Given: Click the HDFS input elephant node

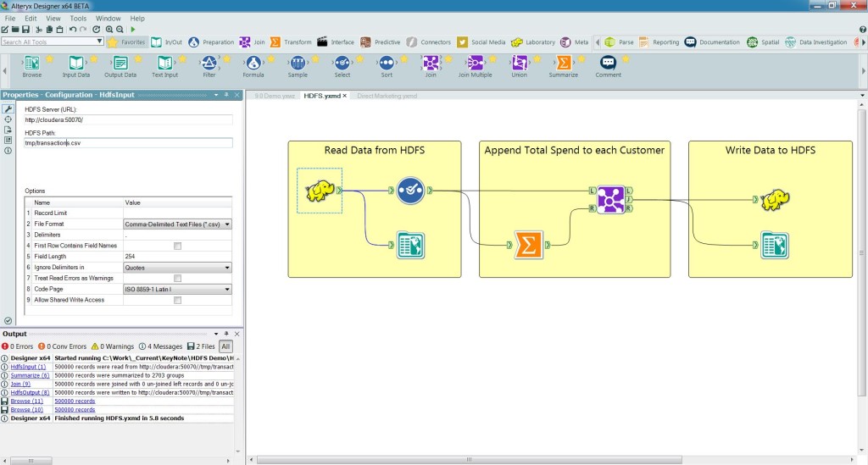Looking at the screenshot, I should tap(320, 191).
